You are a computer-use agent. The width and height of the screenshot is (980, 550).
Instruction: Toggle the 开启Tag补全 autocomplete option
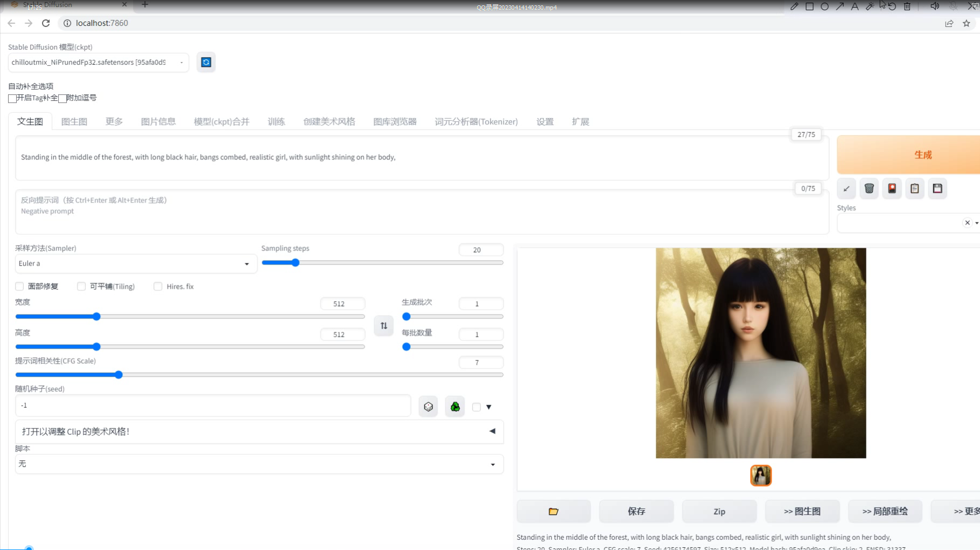click(x=12, y=98)
